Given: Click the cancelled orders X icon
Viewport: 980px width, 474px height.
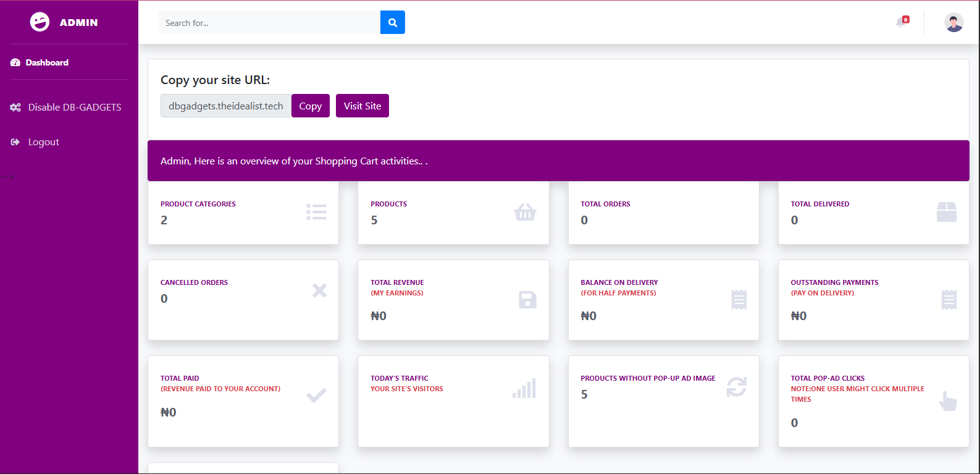Looking at the screenshot, I should tap(319, 290).
